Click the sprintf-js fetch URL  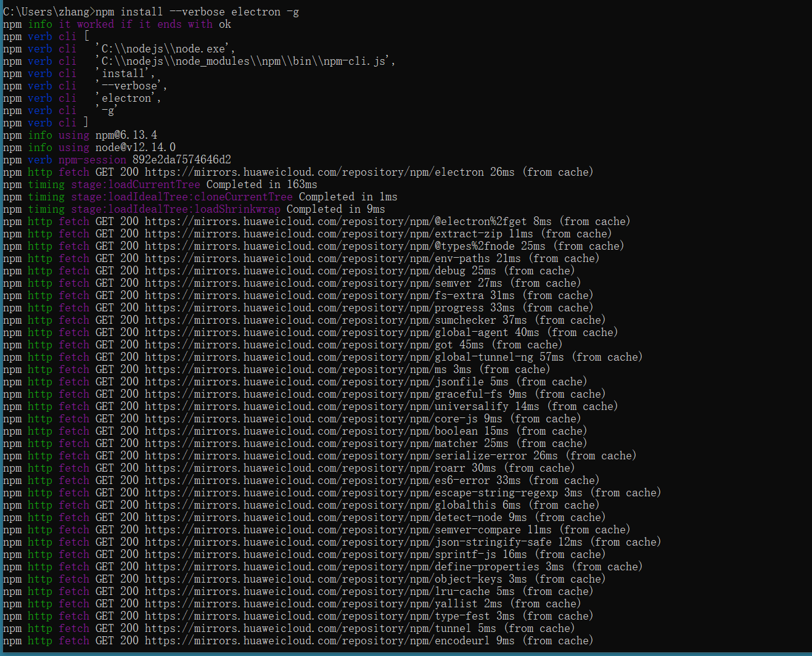(321, 554)
